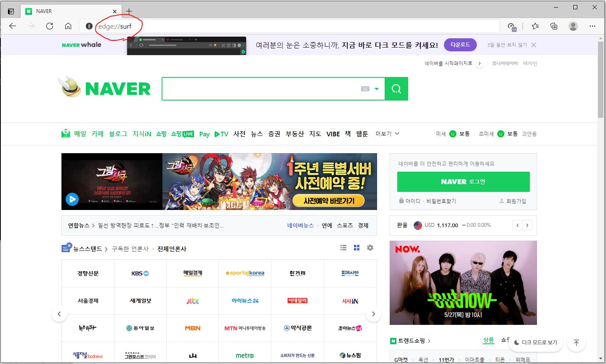The height and width of the screenshot is (364, 606).
Task: Switch newsstand to grid view
Action: tap(356, 248)
